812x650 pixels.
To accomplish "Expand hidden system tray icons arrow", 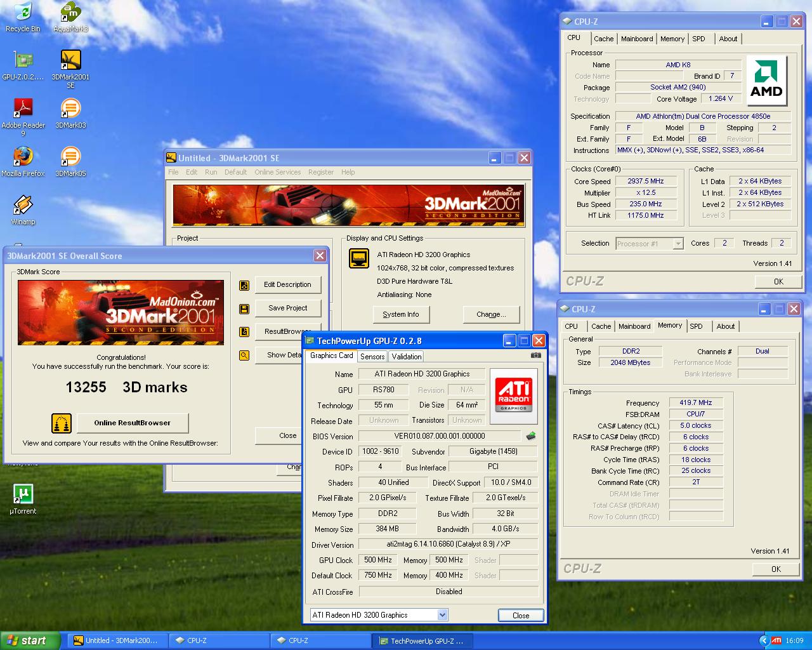I will 764,640.
